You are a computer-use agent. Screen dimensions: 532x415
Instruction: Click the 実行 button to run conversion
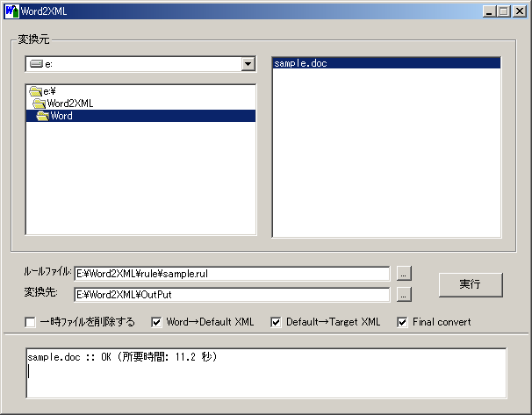tap(471, 284)
